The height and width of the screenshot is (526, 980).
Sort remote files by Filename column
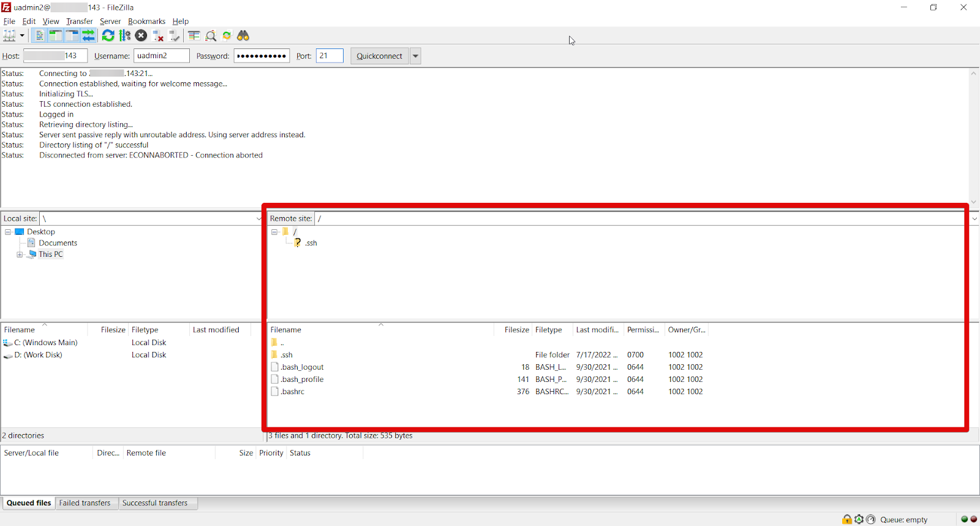381,330
